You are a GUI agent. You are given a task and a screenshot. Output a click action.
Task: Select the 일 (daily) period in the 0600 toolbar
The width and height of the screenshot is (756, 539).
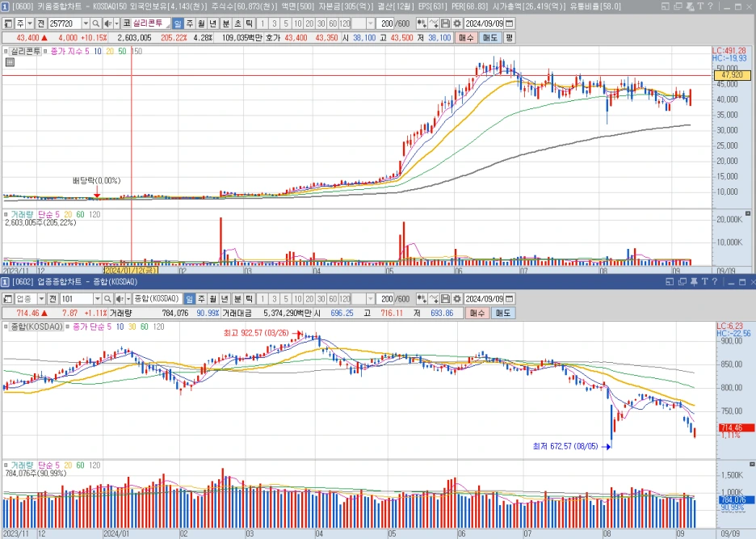178,23
